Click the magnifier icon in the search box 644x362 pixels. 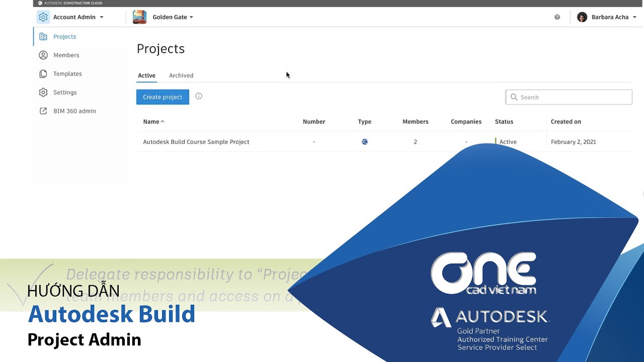[x=514, y=97]
